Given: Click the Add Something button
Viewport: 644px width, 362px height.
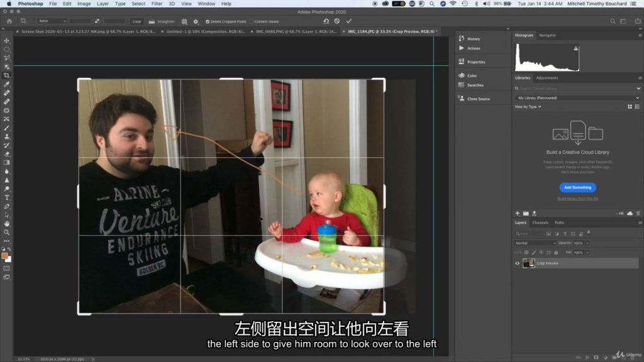Looking at the screenshot, I should pyautogui.click(x=577, y=187).
